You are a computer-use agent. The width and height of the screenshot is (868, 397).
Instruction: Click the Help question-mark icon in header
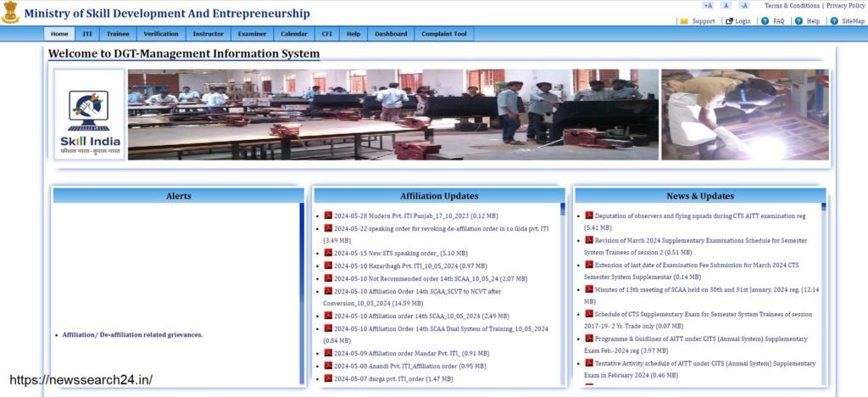coord(798,21)
